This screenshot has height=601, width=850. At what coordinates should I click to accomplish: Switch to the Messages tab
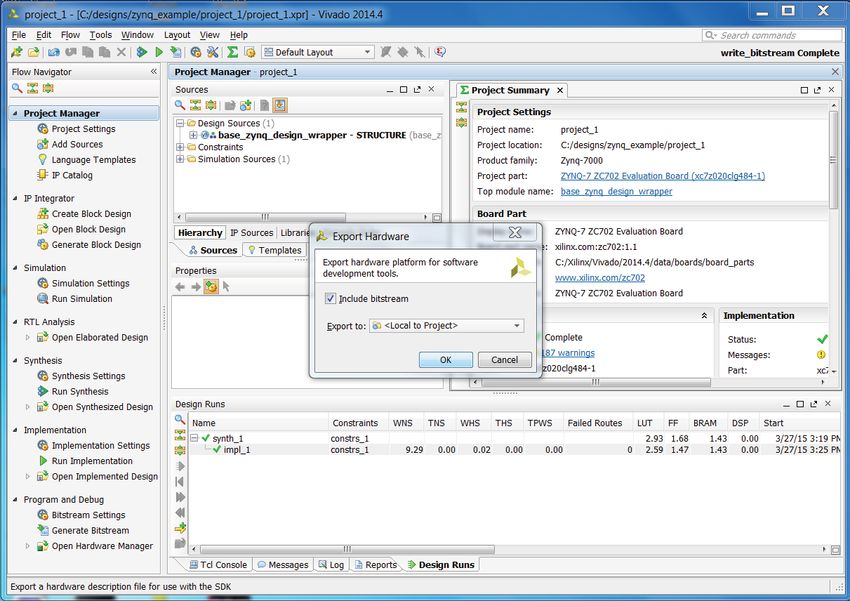283,565
